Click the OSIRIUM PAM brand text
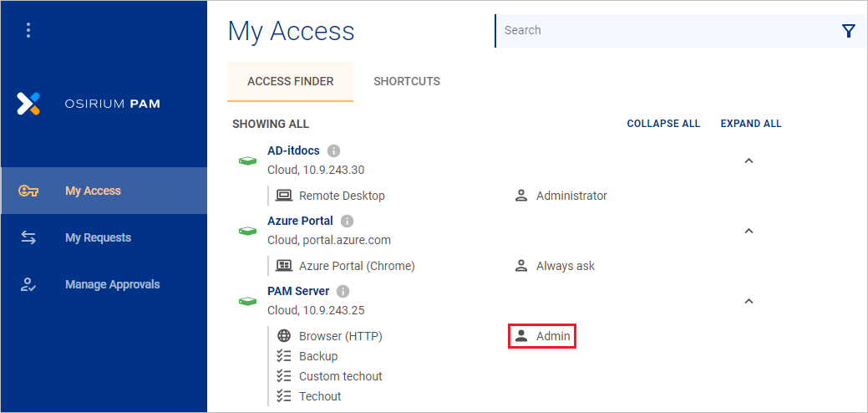 [113, 104]
